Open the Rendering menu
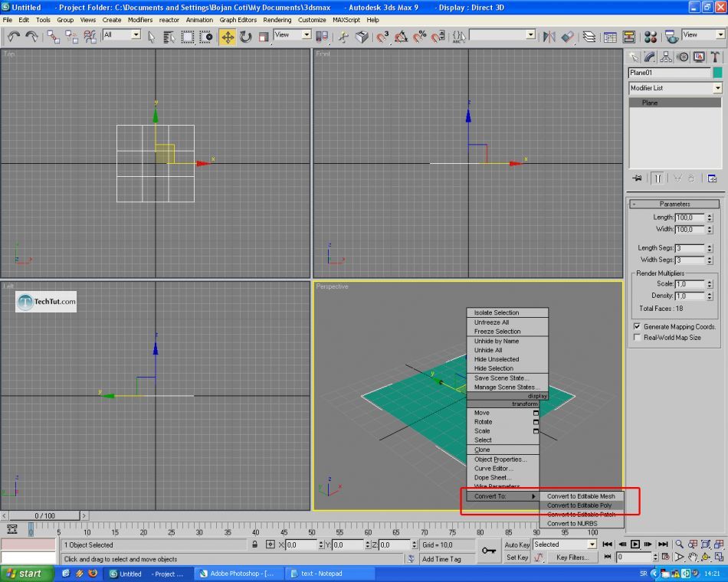Image resolution: width=728 pixels, height=582 pixels. tap(277, 20)
